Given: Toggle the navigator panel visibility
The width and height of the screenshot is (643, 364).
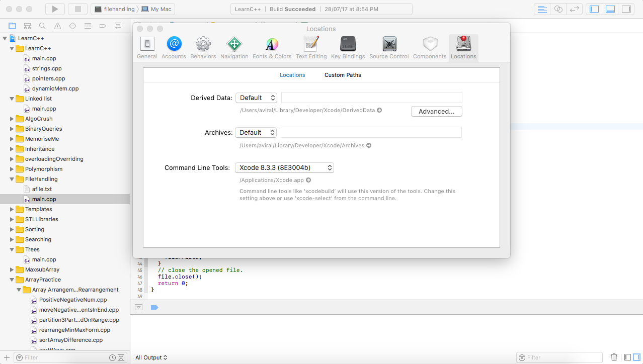Looking at the screenshot, I should click(594, 9).
